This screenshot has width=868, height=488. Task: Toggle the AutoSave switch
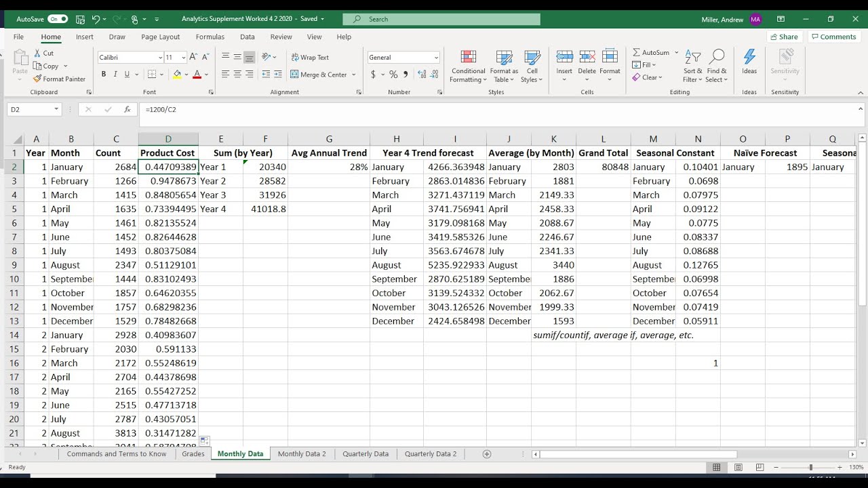(58, 19)
